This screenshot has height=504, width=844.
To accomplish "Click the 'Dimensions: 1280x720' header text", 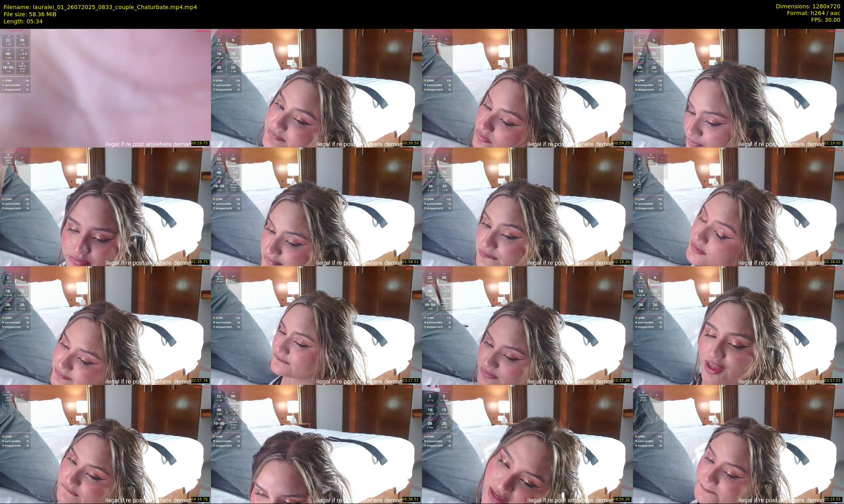I will 808,6.
